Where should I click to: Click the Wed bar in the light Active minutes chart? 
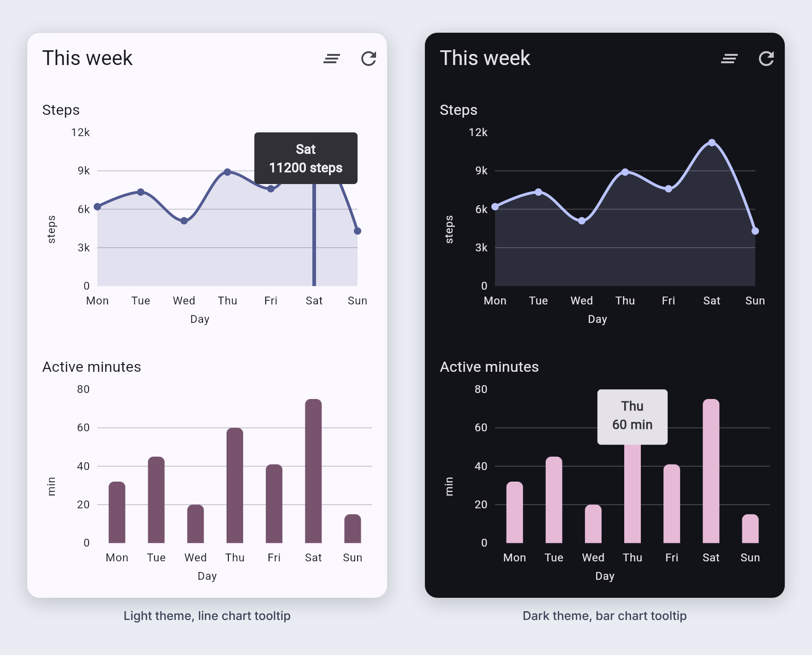coord(196,524)
